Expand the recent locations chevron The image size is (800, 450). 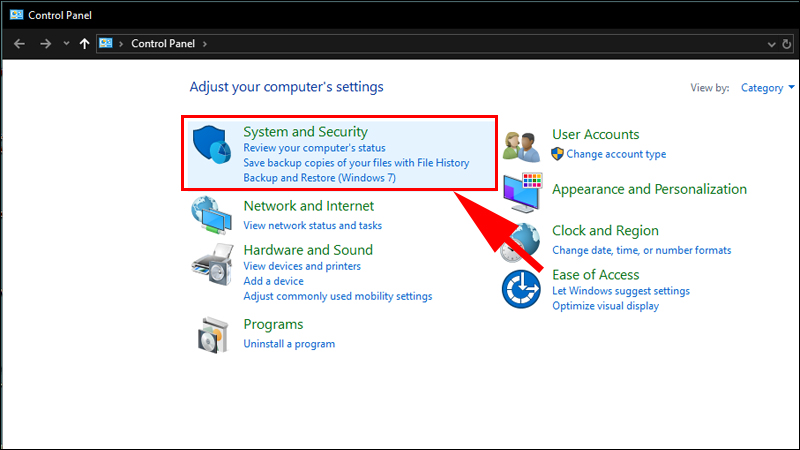(x=66, y=44)
